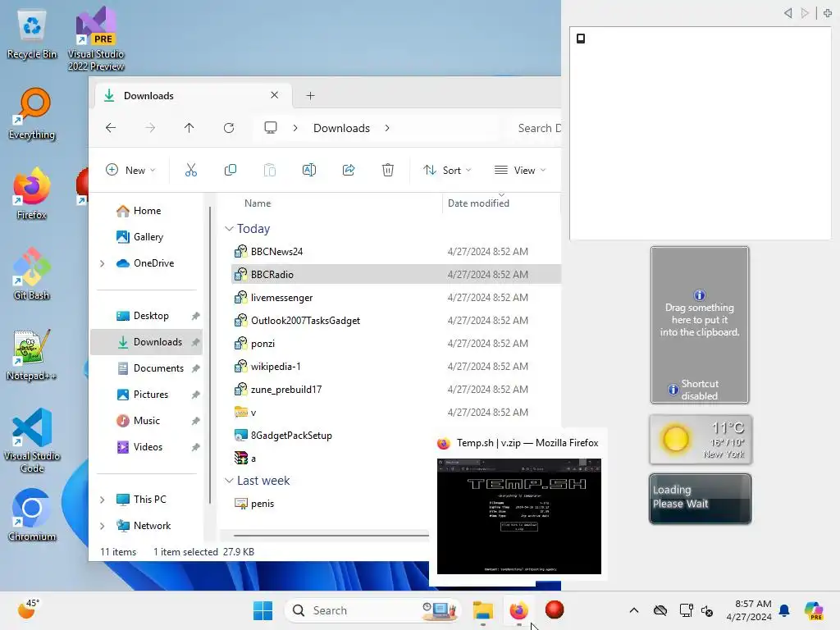Open the View dropdown

pos(519,171)
